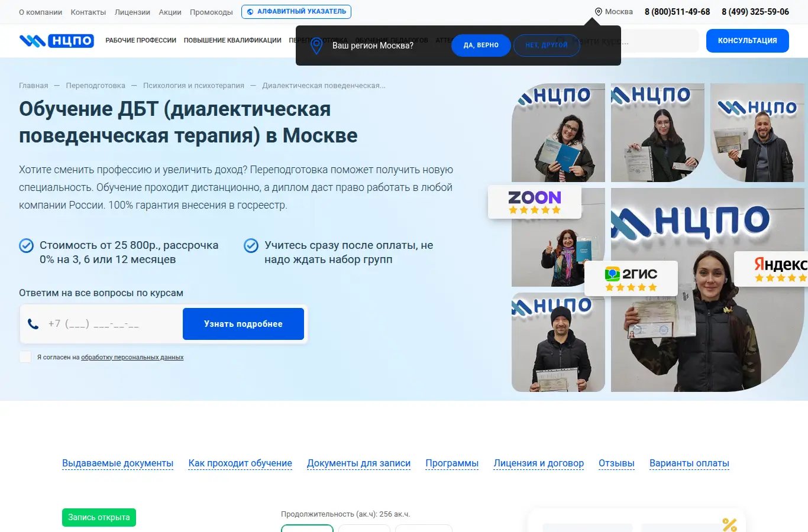
Task: Open the Рабочие профессии menu
Action: tap(141, 41)
